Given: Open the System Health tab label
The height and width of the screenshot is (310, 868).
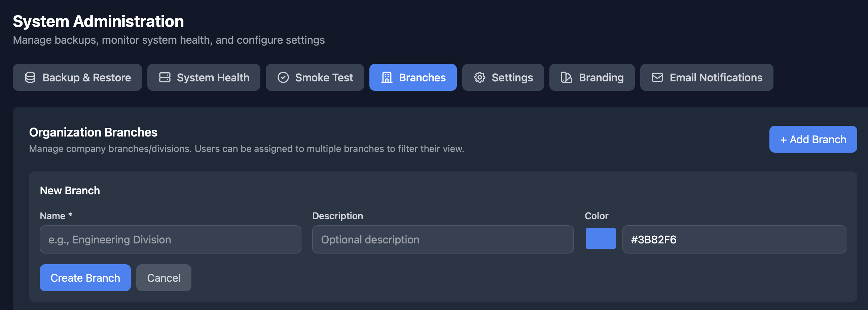Looking at the screenshot, I should pyautogui.click(x=213, y=77).
